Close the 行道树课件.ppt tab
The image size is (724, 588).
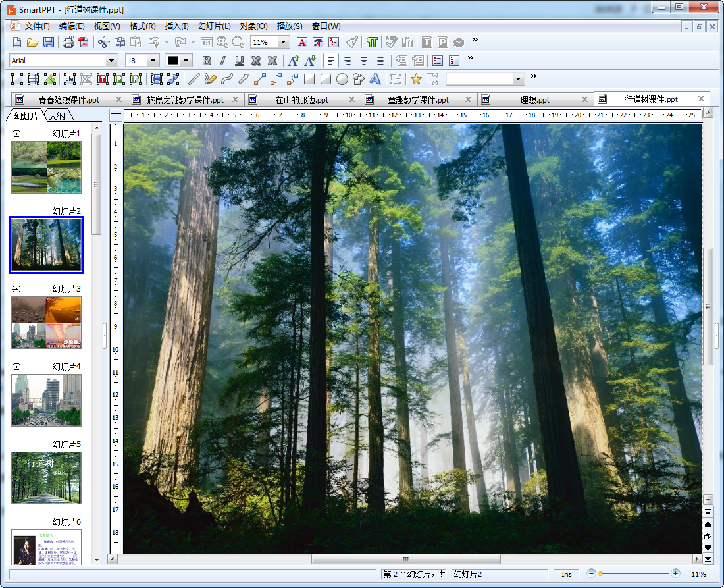701,99
